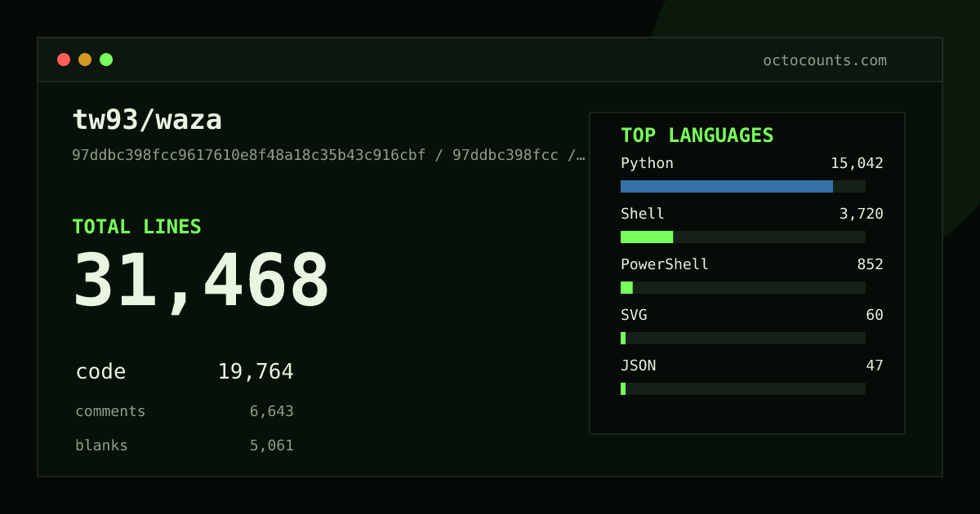The width and height of the screenshot is (980, 514).
Task: Click the red window dot
Action: pyautogui.click(x=64, y=60)
